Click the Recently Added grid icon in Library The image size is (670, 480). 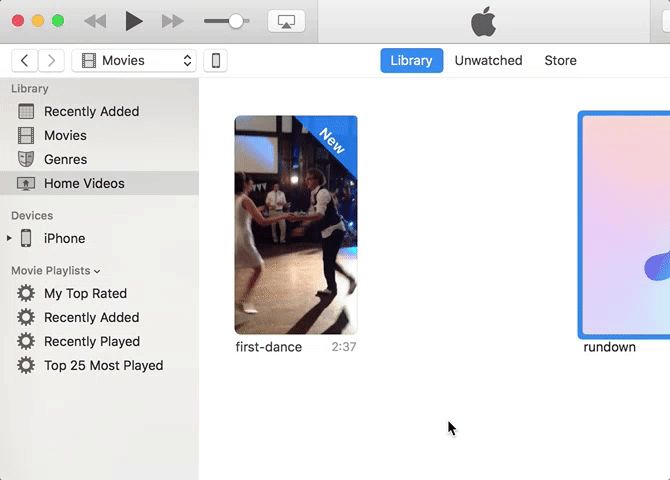pos(26,112)
